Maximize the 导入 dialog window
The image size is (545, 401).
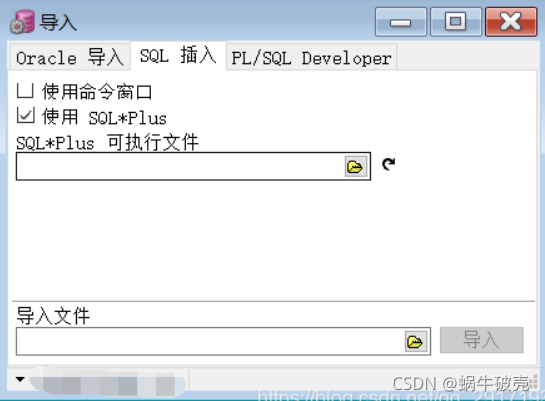456,22
